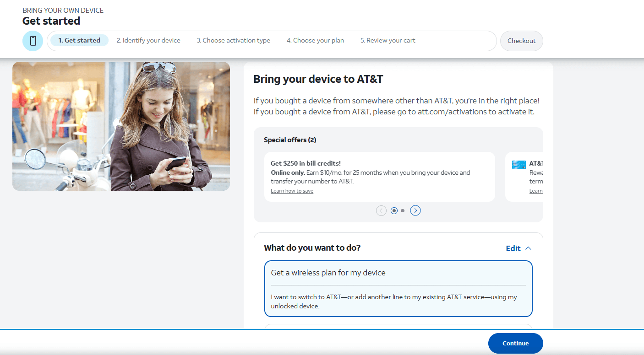Open step '1. Get started'
This screenshot has width=644, height=355.
79,40
